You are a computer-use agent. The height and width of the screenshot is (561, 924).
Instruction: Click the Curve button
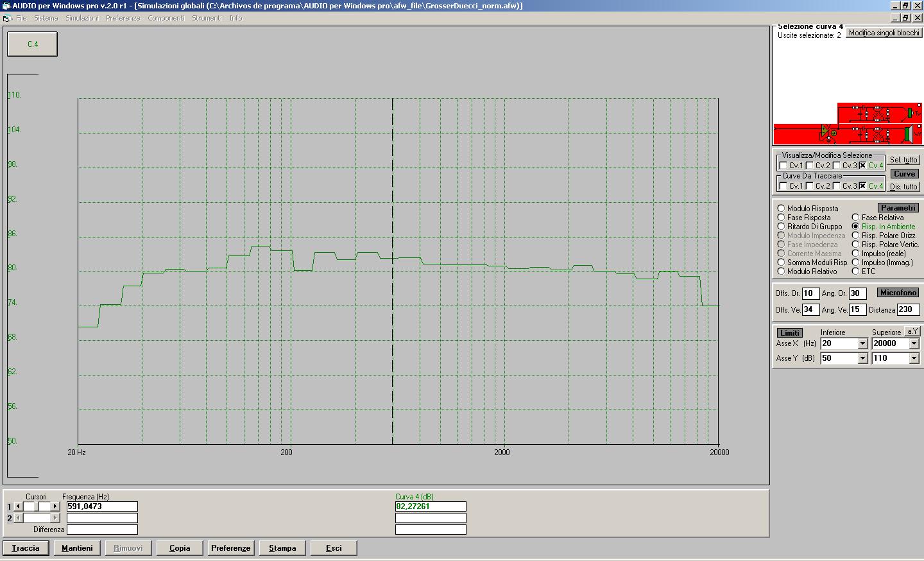click(904, 174)
